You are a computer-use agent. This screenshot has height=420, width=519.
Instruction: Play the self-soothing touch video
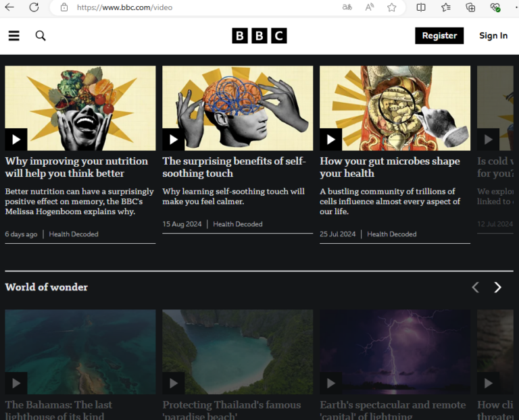tap(174, 140)
